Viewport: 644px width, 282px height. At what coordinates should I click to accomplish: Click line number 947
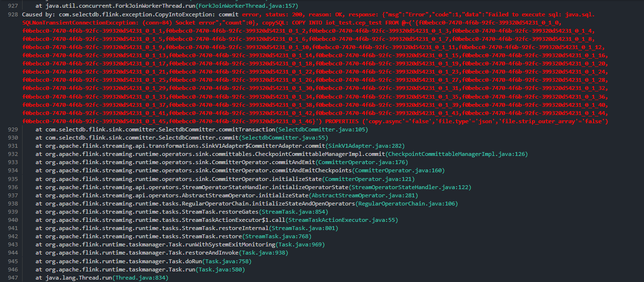click(x=12, y=278)
